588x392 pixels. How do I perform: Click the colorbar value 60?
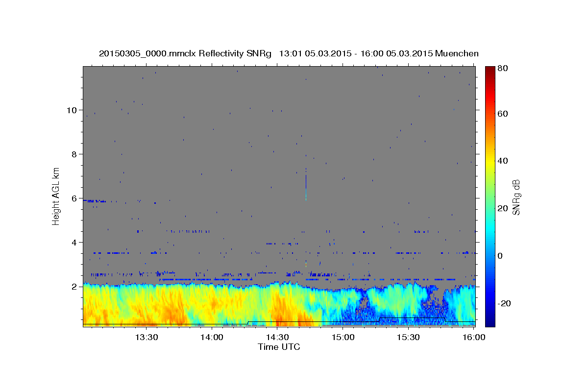(x=502, y=114)
